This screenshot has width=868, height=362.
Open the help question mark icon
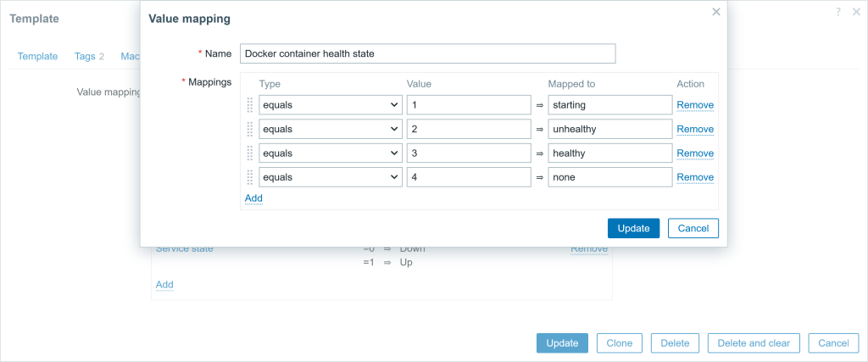838,12
